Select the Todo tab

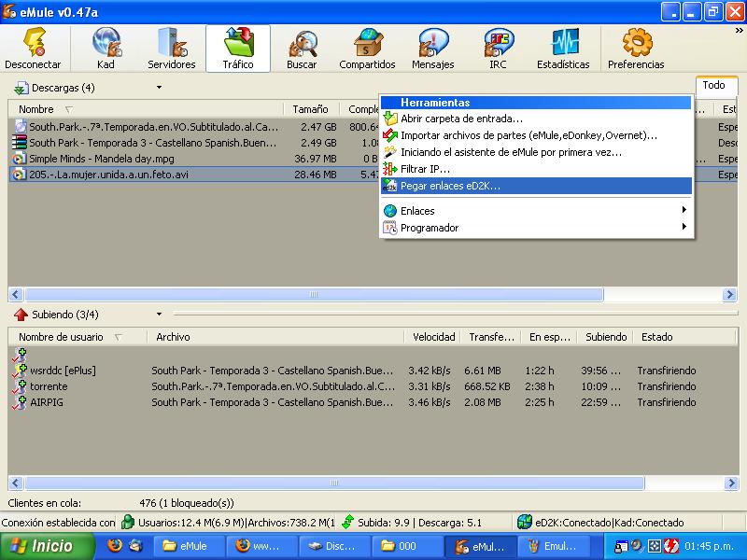716,85
